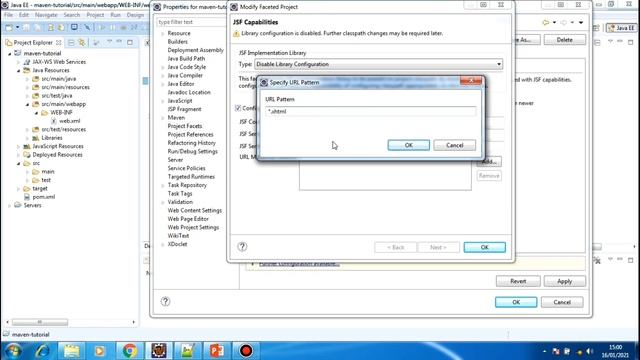Select Project Explorer tab
Image resolution: width=640 pixels, height=360 pixels.
(33, 42)
